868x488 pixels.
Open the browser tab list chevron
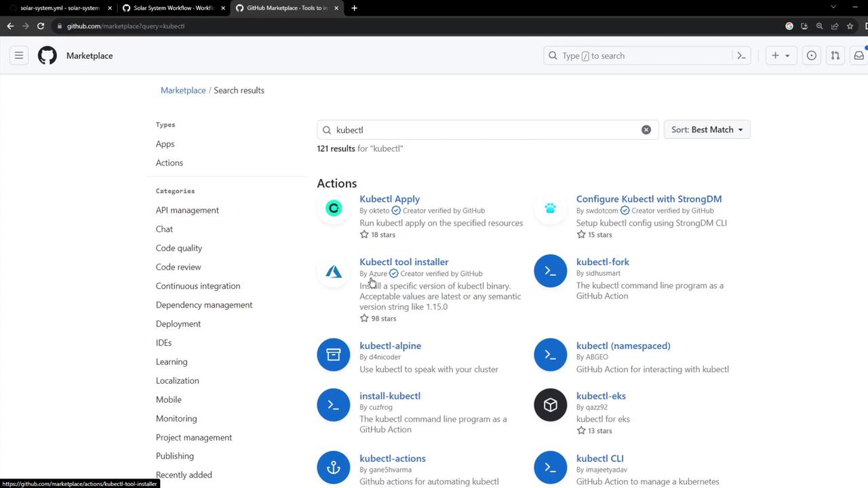[833, 7]
